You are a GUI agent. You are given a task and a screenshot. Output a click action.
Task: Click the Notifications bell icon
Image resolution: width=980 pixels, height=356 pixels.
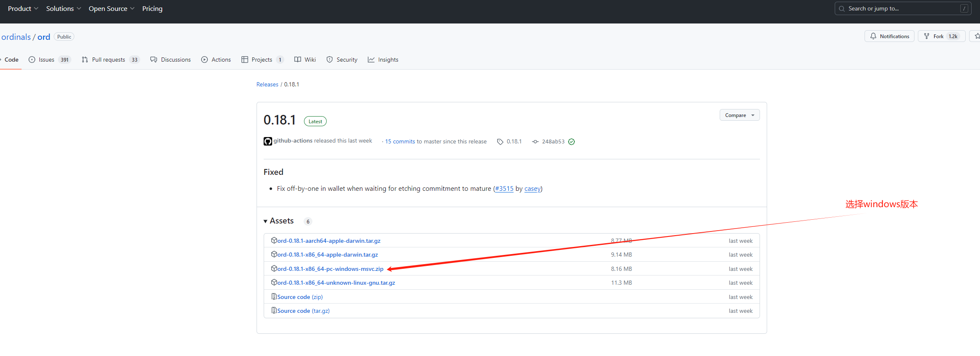873,36
